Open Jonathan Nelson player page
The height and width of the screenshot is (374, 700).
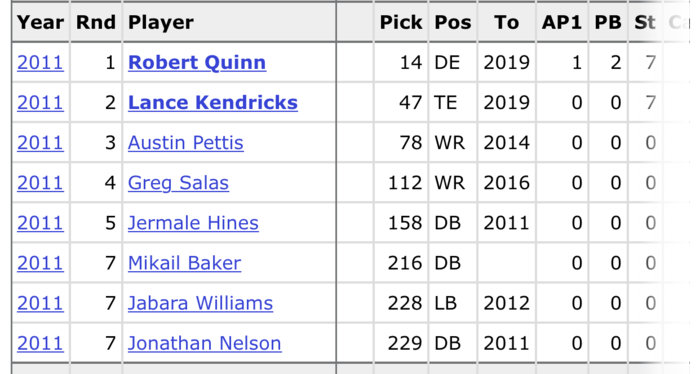point(204,344)
